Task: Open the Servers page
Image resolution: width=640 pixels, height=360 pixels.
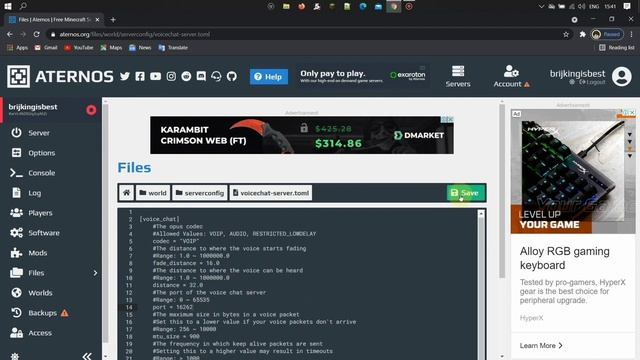Action: tap(458, 76)
